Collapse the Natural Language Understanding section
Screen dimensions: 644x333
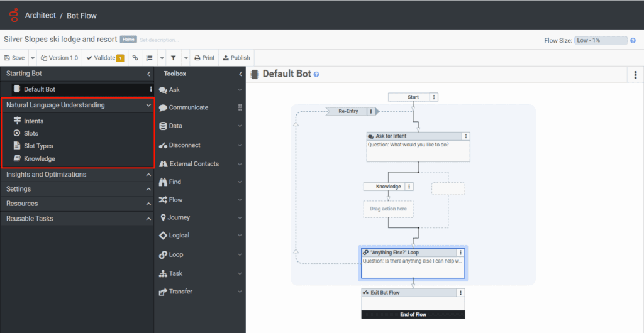point(148,106)
